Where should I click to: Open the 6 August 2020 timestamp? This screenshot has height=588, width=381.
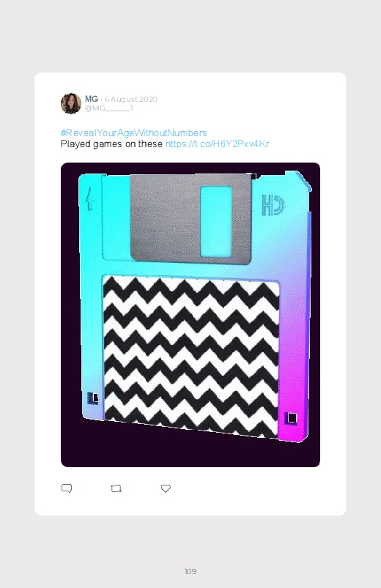(130, 99)
